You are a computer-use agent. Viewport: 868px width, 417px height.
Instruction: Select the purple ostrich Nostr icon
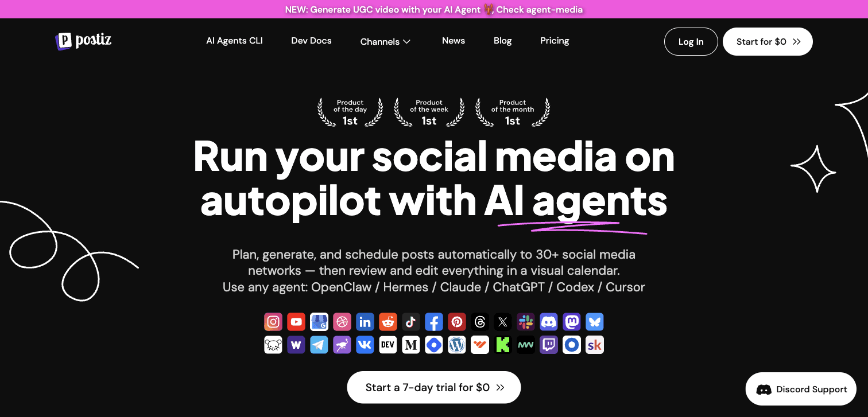point(342,345)
